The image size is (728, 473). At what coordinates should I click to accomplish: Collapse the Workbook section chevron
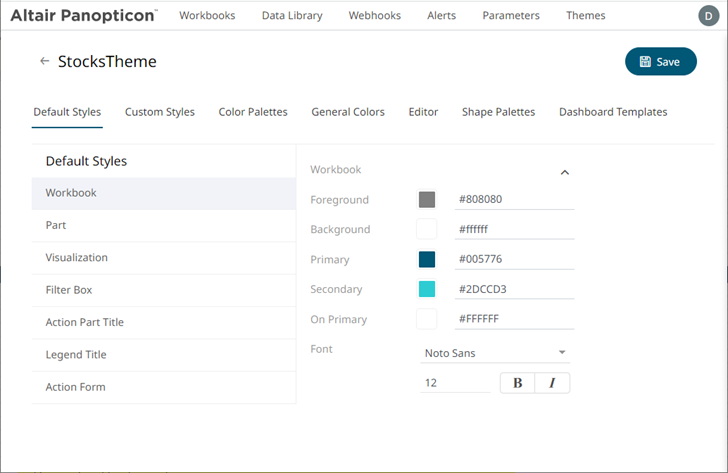564,172
